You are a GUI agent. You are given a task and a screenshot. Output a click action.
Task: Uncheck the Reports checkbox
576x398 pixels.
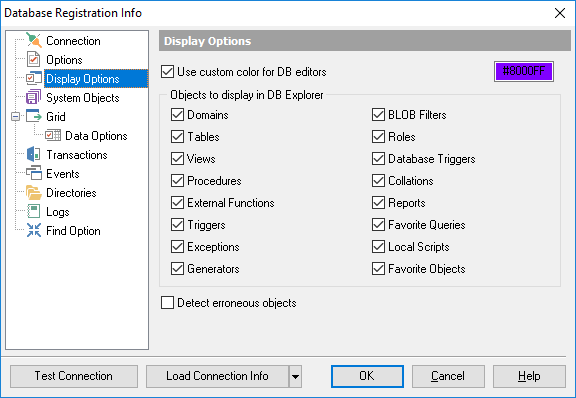tap(378, 203)
